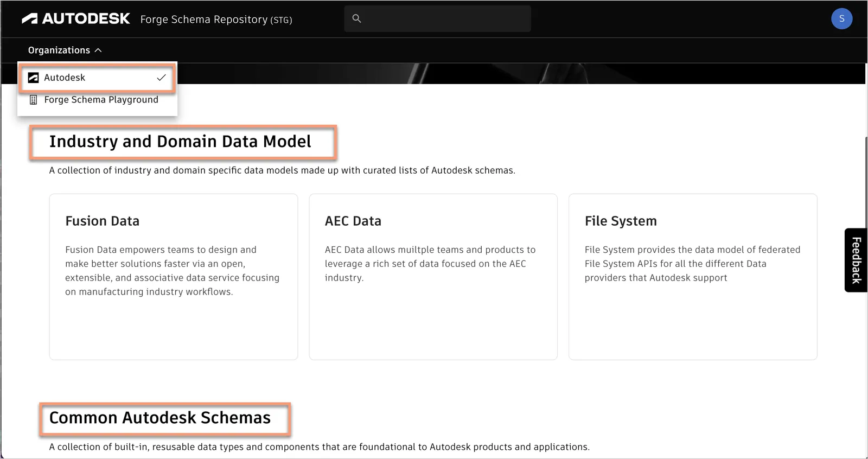Viewport: 868px width, 459px height.
Task: Click the checkmark next to Autodesk
Action: click(x=161, y=78)
